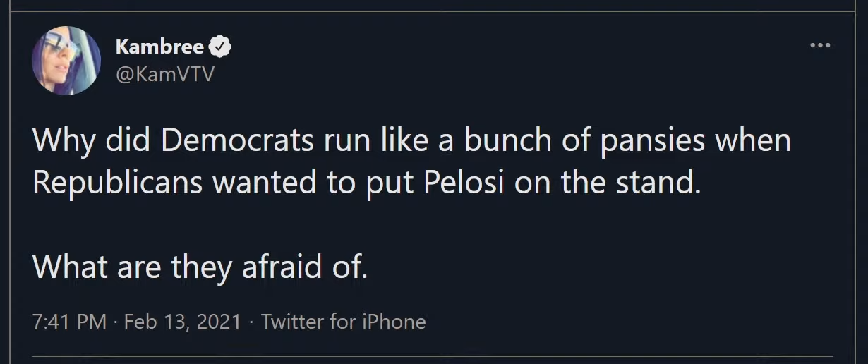Screen dimensions: 868x364
Task: Click the word 'bunch' in the tweet
Action: pos(506,141)
